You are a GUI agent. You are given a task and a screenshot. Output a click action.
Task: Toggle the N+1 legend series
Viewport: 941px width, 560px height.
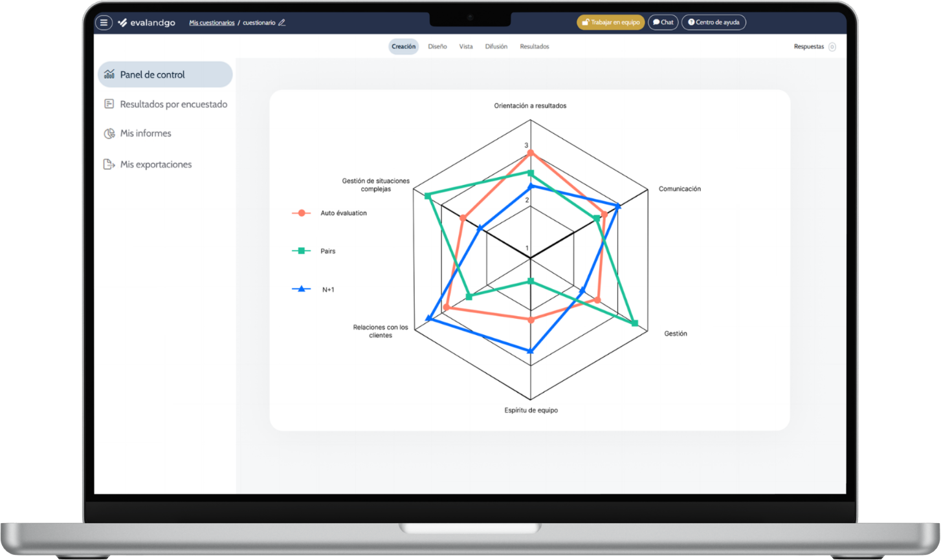point(313,289)
